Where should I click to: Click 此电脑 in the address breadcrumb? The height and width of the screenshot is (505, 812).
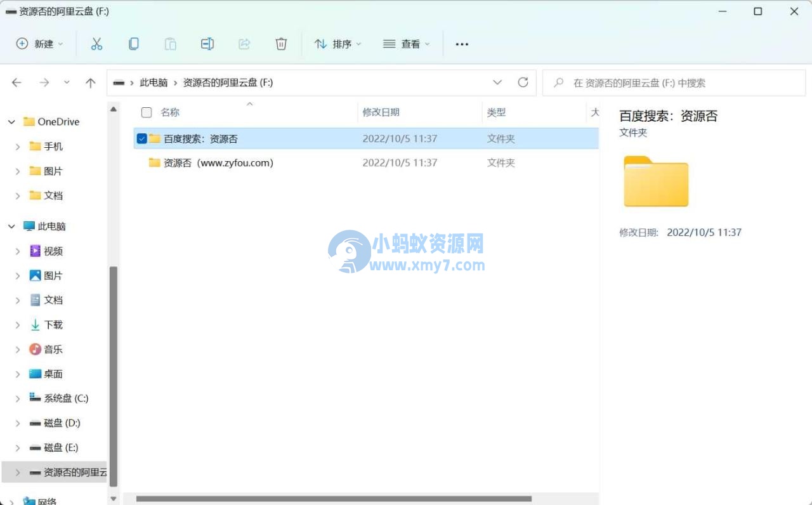[x=154, y=82]
